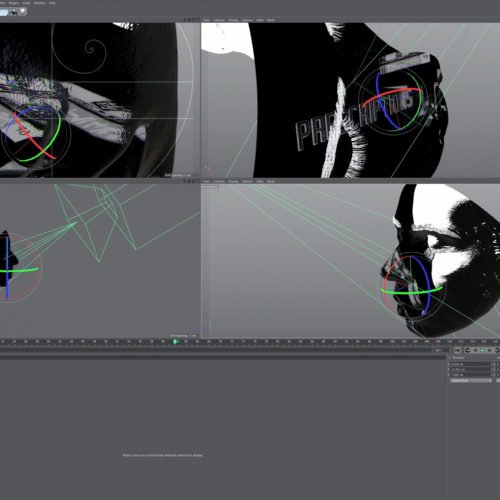Image resolution: width=500 pixels, height=500 pixels.
Task: Open Cameras menu of the top-right viewport
Action: pos(219,20)
